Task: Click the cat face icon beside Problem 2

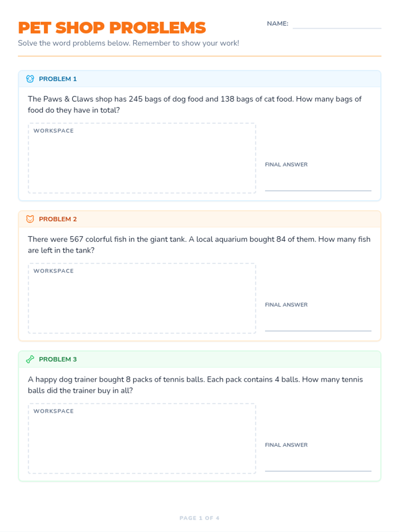Action: (30, 219)
